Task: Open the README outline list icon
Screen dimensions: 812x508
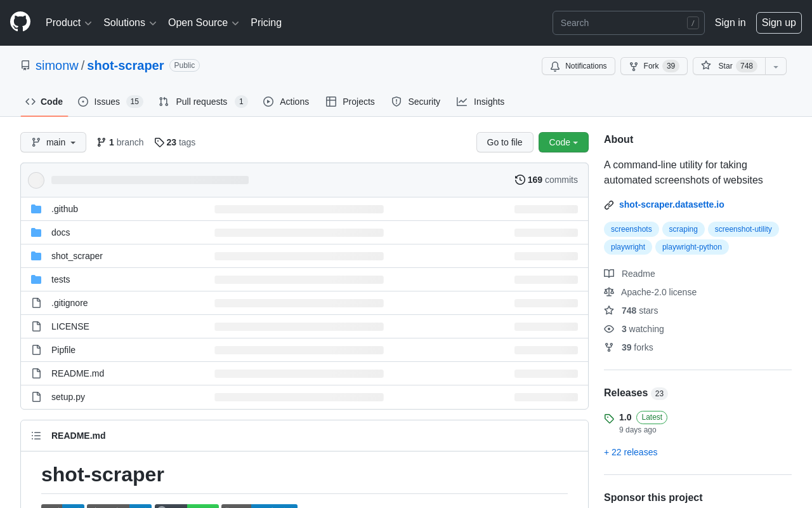Action: coord(36,436)
